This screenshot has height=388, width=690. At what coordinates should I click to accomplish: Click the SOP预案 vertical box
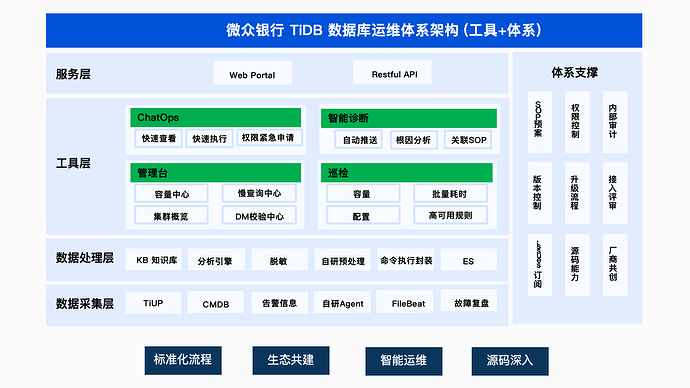540,122
